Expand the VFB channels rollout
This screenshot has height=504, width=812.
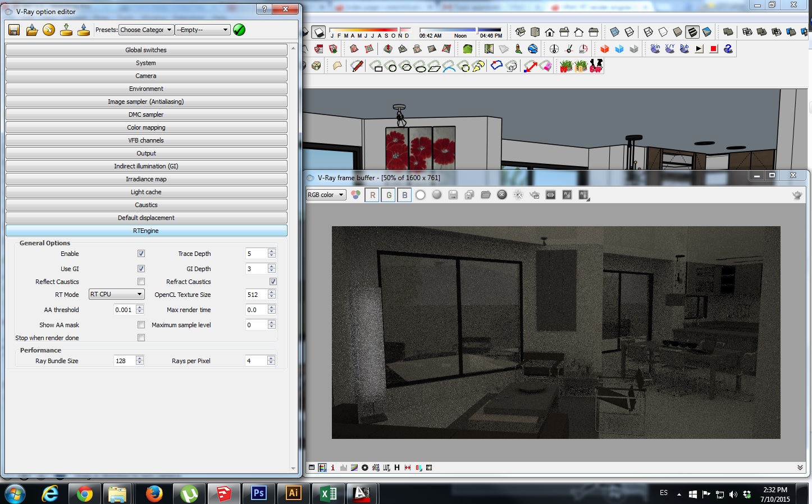[x=146, y=140]
